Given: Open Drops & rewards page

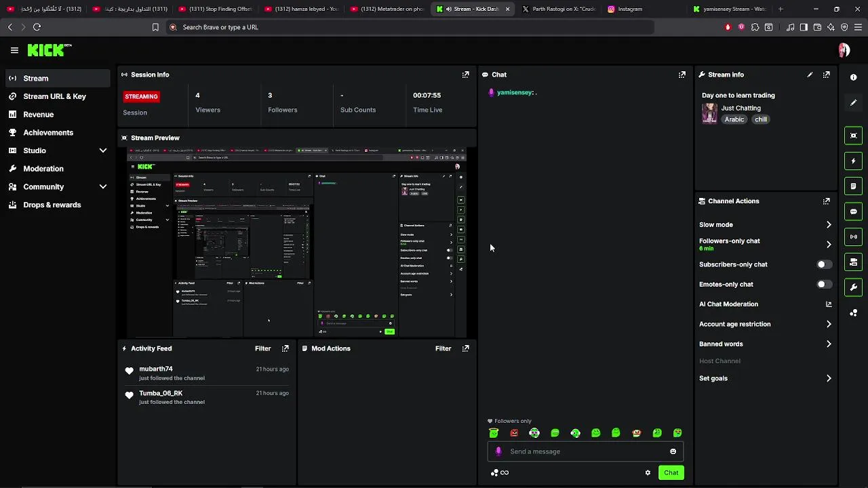Looking at the screenshot, I should (58, 205).
